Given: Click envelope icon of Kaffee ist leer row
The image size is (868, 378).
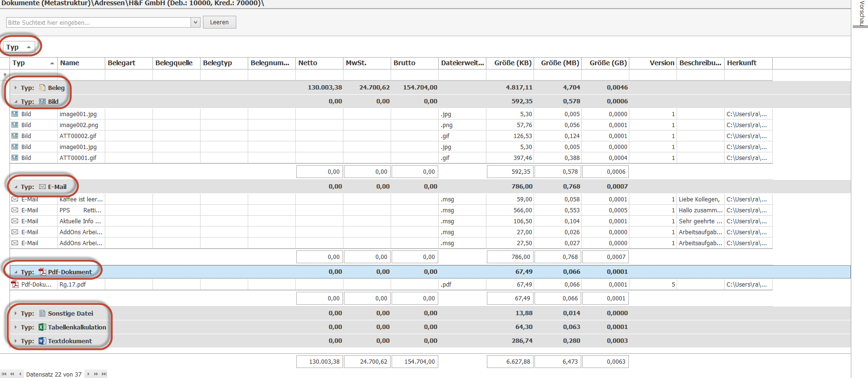Looking at the screenshot, I should coord(15,199).
